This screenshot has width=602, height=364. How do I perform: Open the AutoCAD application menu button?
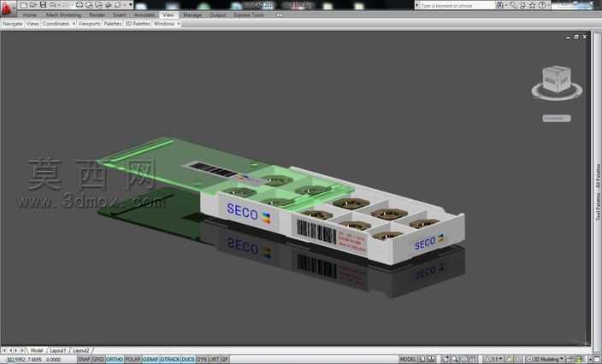point(8,8)
